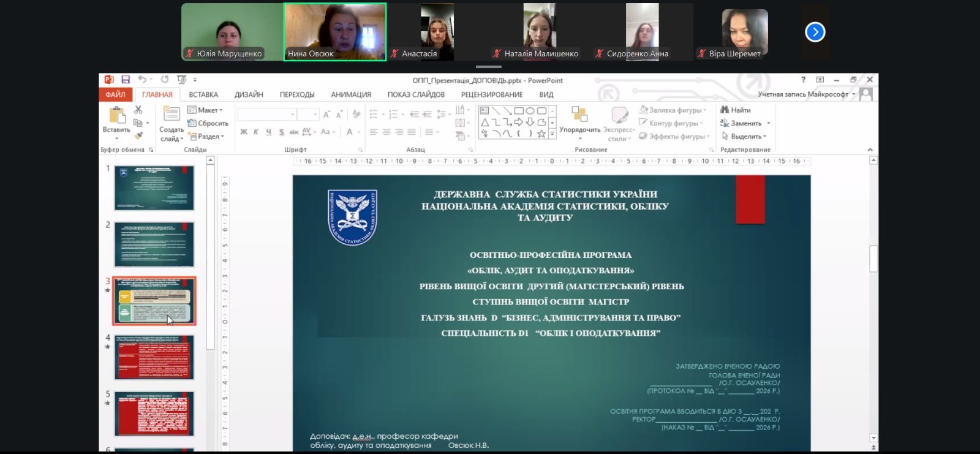
Task: Pick the oval shape in shapes gallery
Action: pyautogui.click(x=530, y=111)
